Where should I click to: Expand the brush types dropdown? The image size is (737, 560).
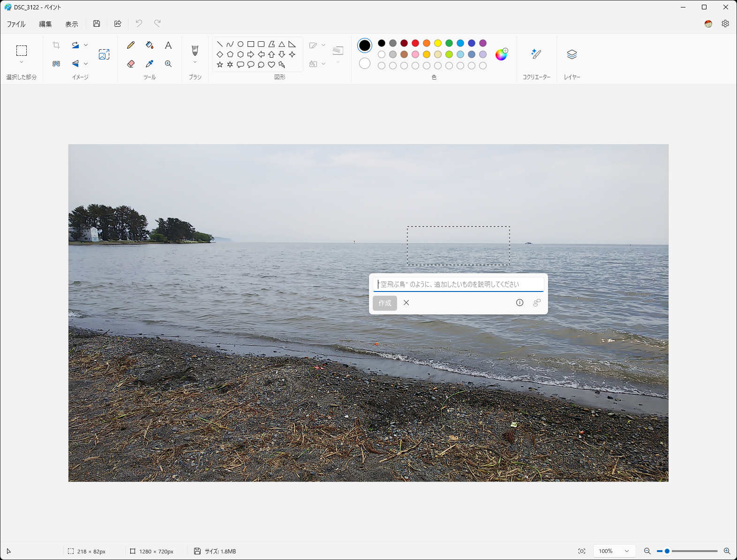(x=195, y=62)
